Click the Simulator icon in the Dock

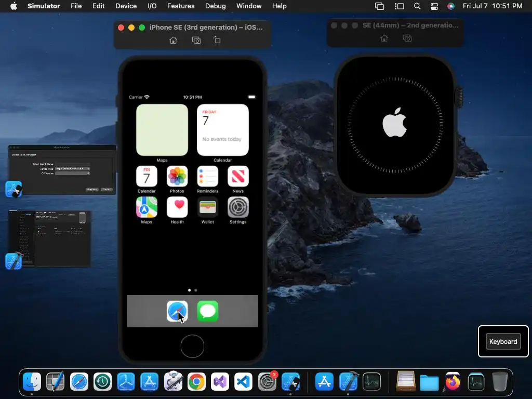click(x=291, y=382)
